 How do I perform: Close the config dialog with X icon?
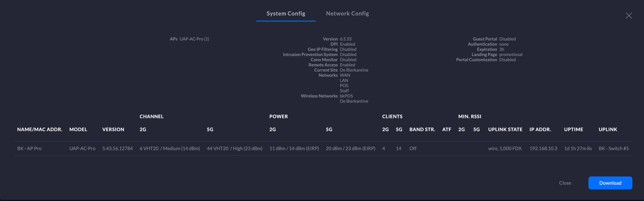629,15
